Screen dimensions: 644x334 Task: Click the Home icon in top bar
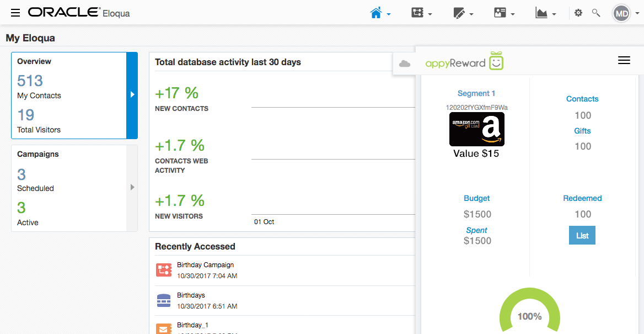(x=376, y=13)
